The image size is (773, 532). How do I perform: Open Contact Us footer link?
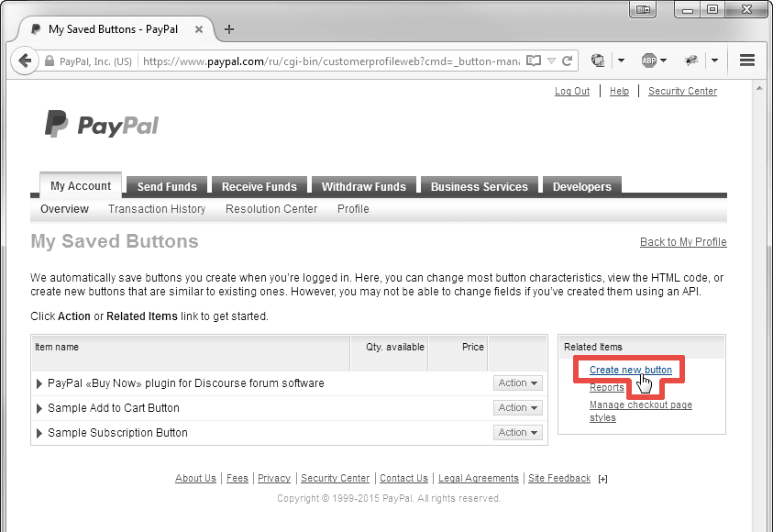[403, 478]
